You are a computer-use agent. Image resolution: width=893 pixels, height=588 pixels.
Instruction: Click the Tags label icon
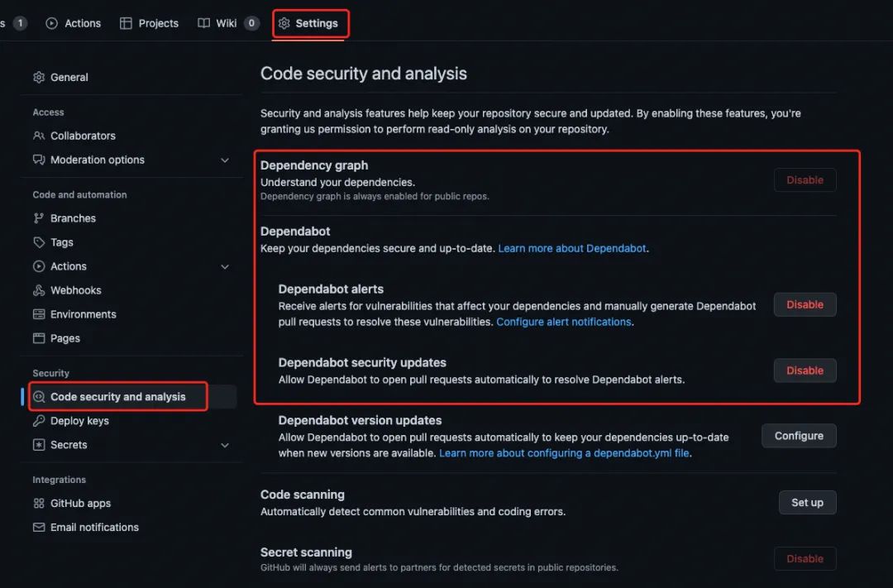(39, 242)
